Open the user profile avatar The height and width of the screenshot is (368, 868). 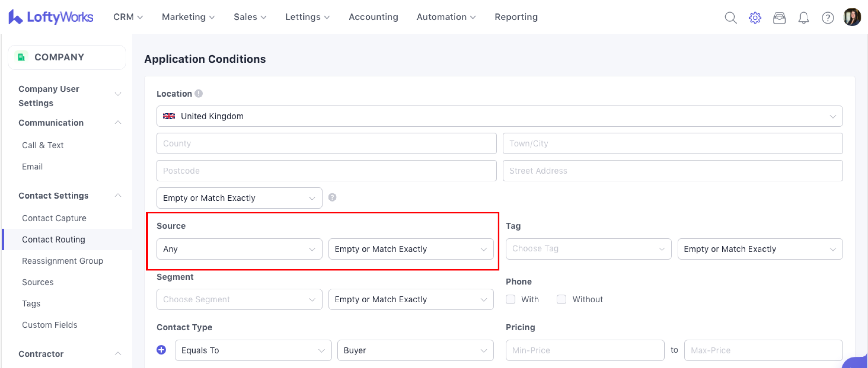(x=852, y=17)
